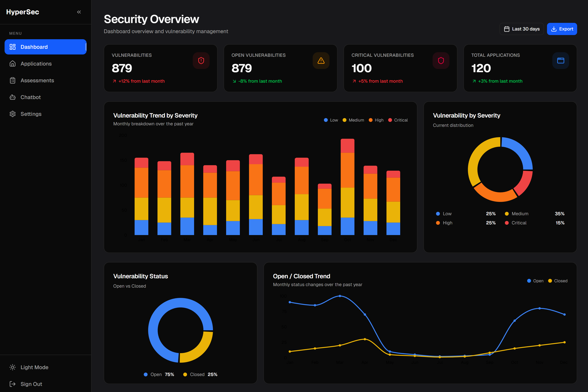Select Dashboard in the sidebar menu
This screenshot has height=392, width=588.
(34, 47)
